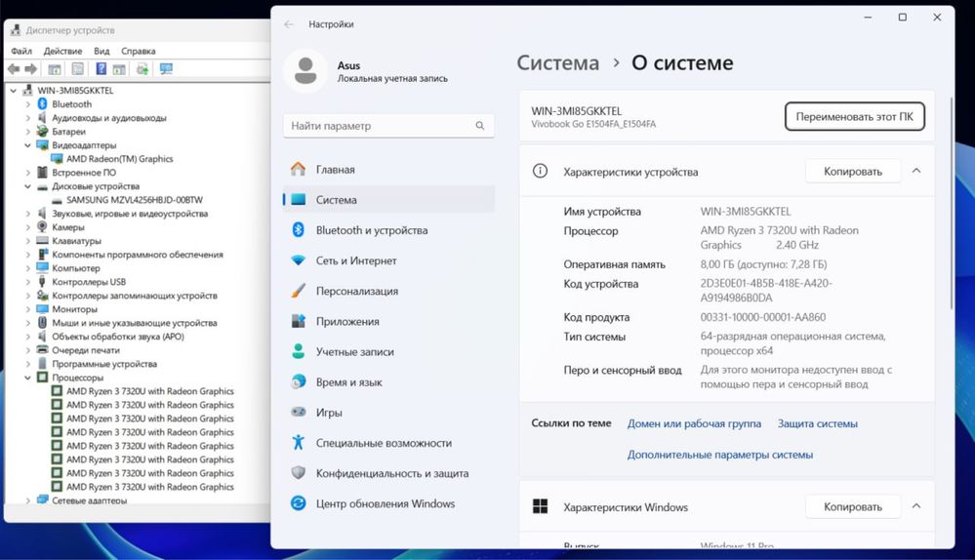The width and height of the screenshot is (975, 560).
Task: Click Back arrow in Device Manager toolbar
Action: [x=14, y=69]
